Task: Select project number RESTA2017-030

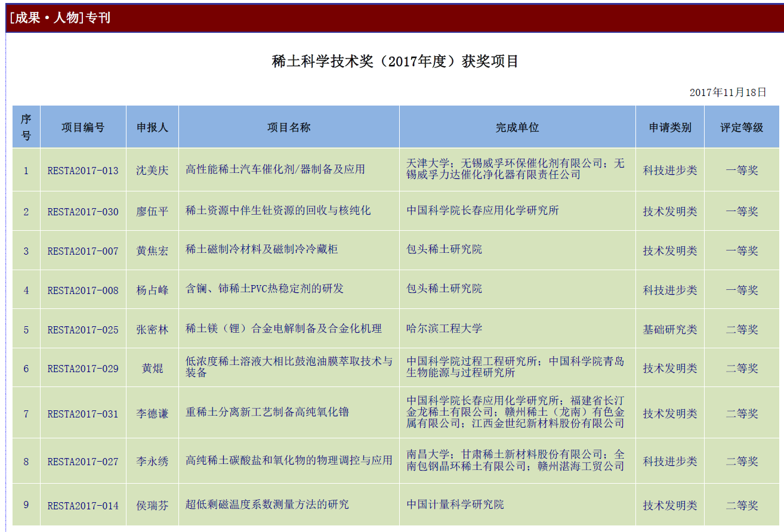Action: [x=83, y=212]
